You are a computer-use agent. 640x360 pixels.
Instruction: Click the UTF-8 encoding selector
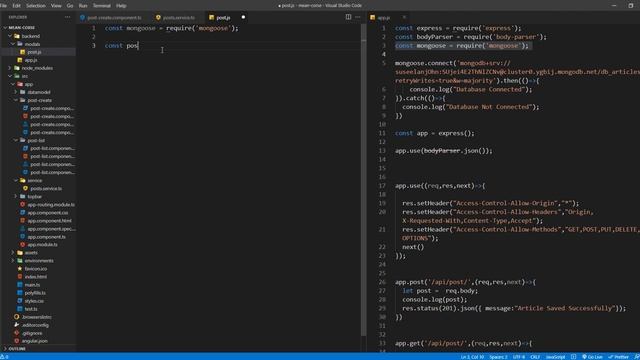[x=519, y=357]
